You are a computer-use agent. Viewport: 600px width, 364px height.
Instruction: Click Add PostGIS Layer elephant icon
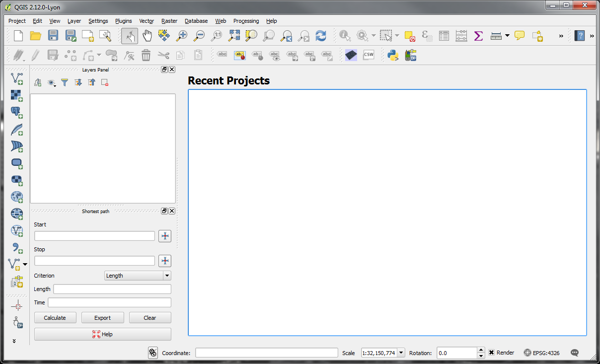[17, 112]
